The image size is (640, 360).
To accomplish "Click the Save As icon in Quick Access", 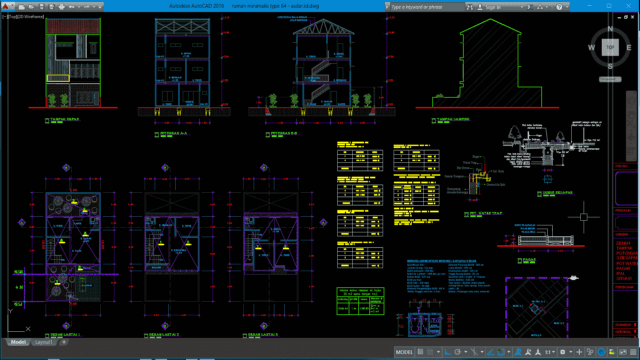I will pyautogui.click(x=51, y=7).
